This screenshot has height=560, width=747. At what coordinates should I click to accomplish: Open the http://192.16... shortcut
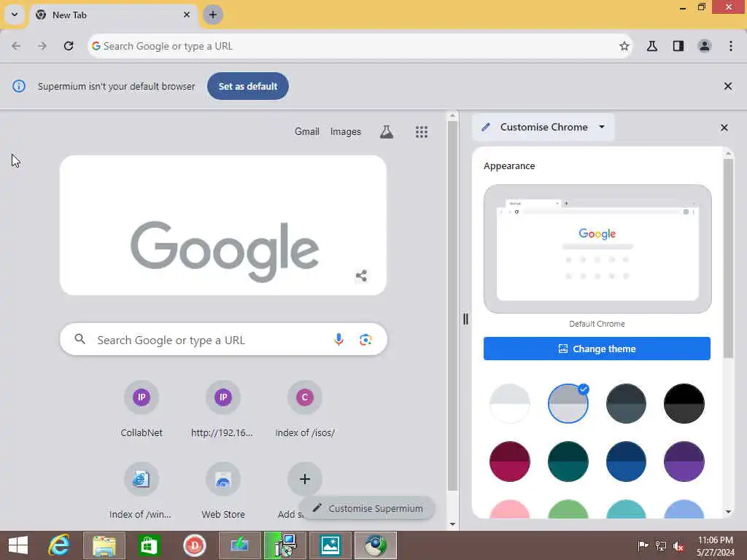(x=223, y=411)
